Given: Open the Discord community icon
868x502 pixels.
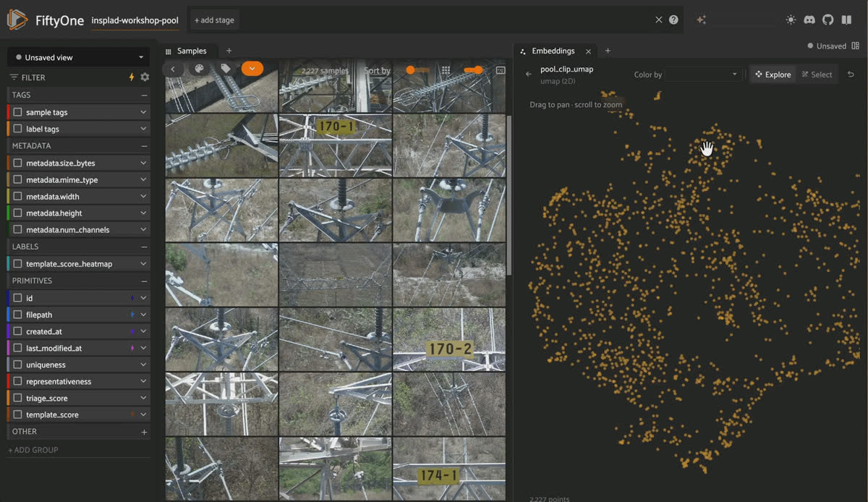Looking at the screenshot, I should pos(809,20).
